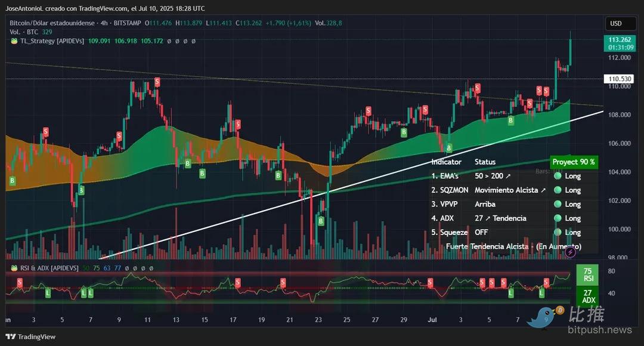644x346 pixels.
Task: Click the green 27 ADX value box
Action: point(587,296)
